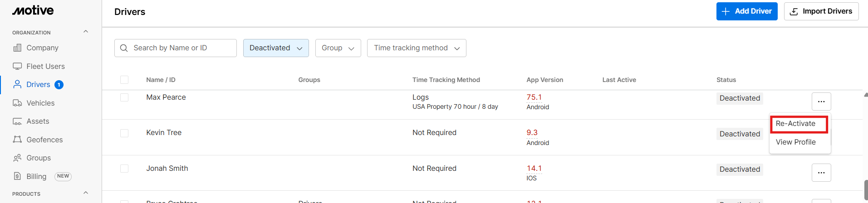The height and width of the screenshot is (203, 868).
Task: Open the Deactivated status filter dropdown
Action: tap(276, 48)
